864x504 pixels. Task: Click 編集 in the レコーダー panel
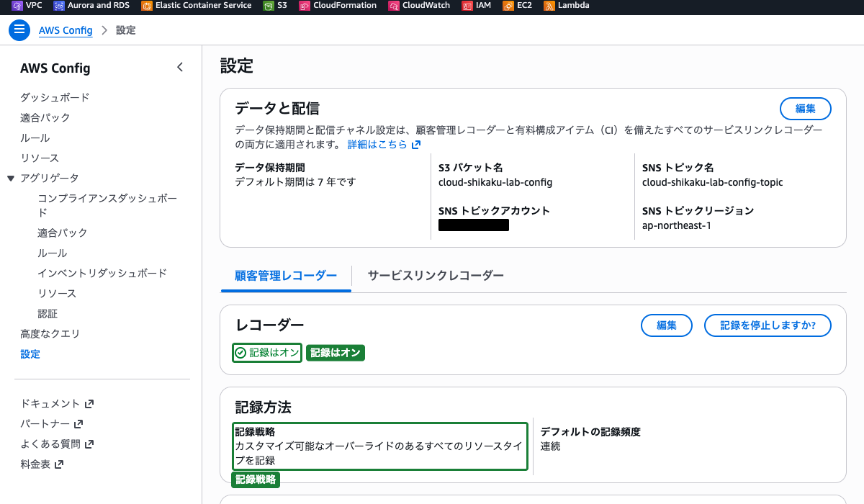pyautogui.click(x=667, y=325)
